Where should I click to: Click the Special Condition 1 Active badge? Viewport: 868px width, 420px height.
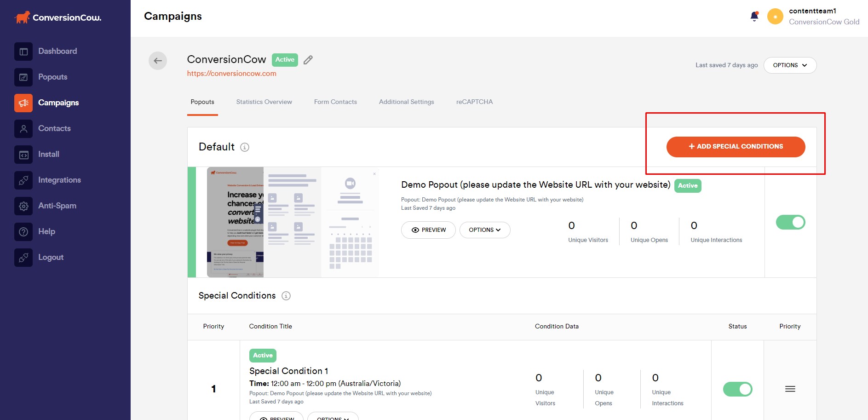263,356
